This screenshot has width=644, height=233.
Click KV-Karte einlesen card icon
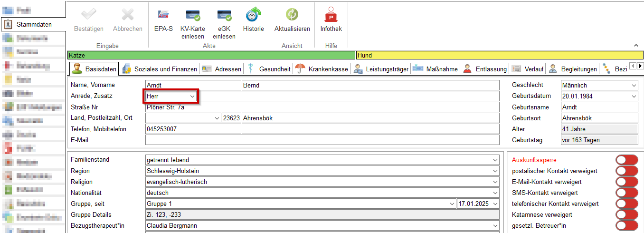192,16
